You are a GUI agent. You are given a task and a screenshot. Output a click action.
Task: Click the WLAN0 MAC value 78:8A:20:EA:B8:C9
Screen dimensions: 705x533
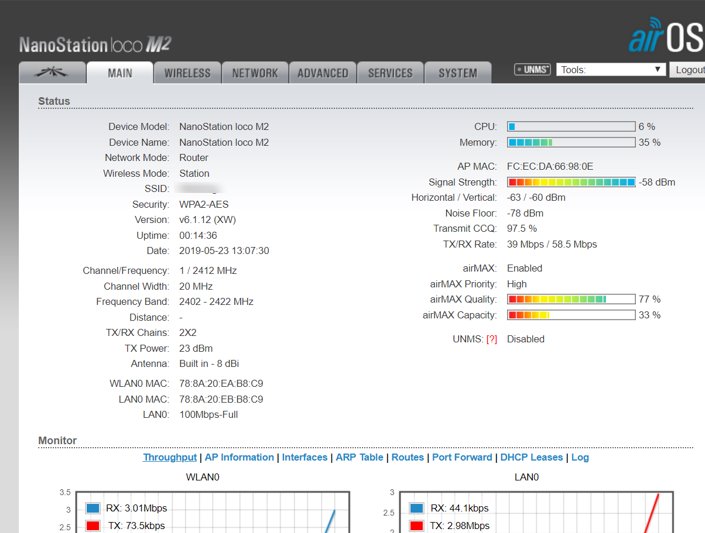(x=221, y=384)
